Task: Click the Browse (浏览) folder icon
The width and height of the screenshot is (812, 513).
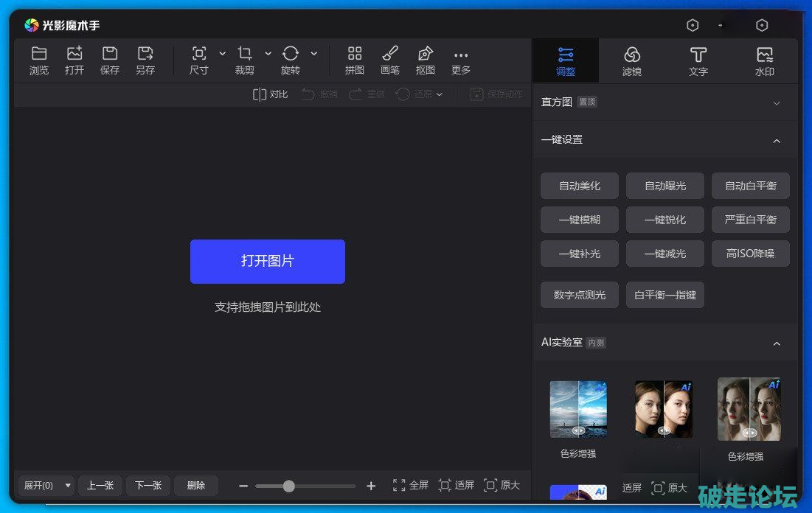Action: tap(39, 54)
